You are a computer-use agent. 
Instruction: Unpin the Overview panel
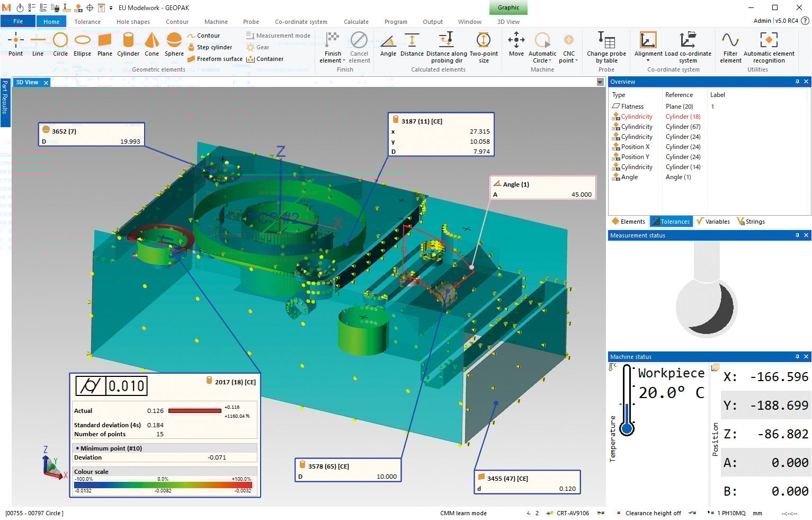[x=797, y=82]
